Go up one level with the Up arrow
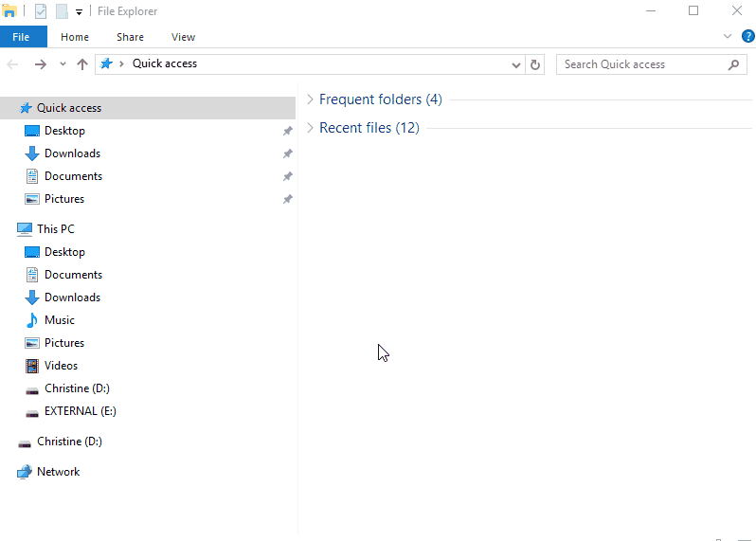 coord(82,64)
